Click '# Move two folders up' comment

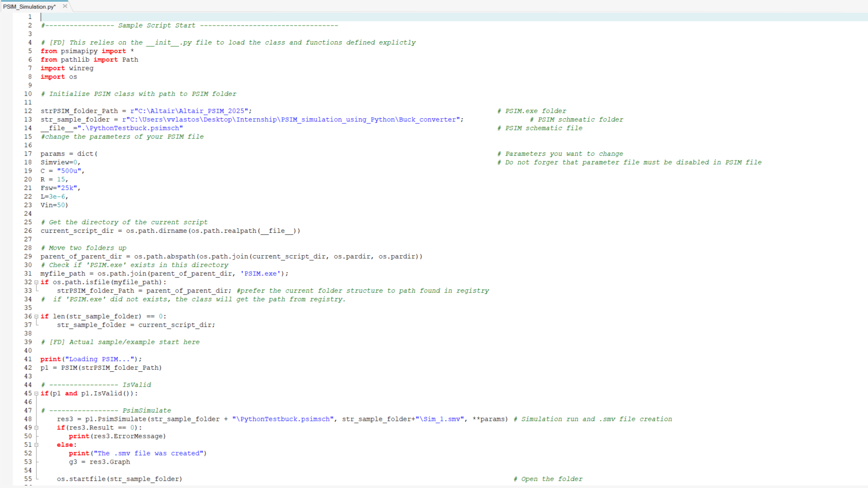pyautogui.click(x=83, y=248)
